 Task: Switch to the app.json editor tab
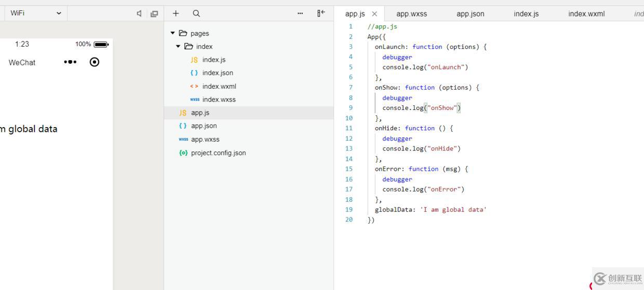[x=470, y=14]
